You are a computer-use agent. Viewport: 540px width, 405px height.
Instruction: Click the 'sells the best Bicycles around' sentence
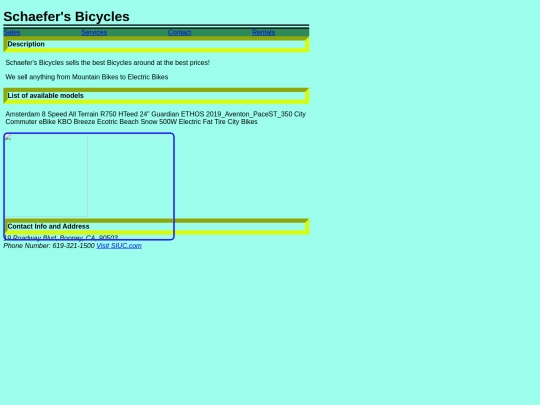(107, 63)
